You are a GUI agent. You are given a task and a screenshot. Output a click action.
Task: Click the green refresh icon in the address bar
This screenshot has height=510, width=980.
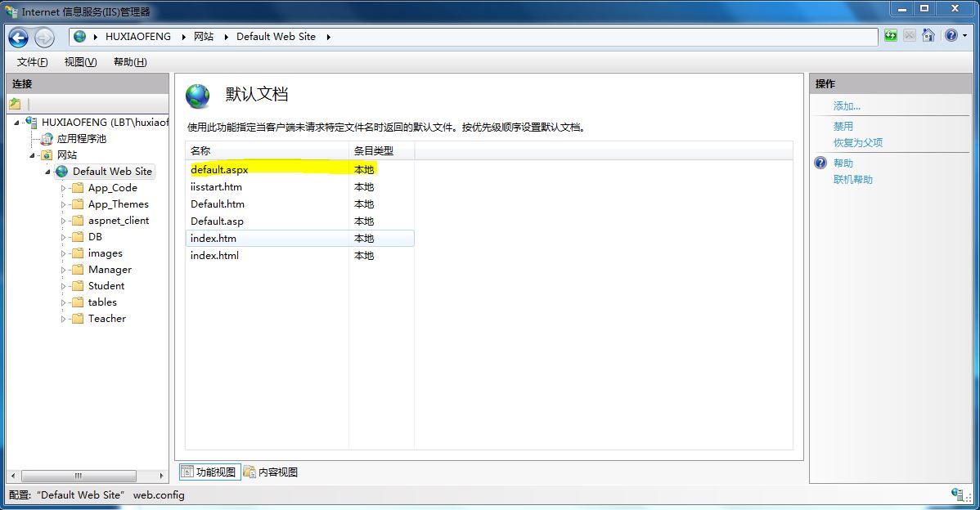(x=890, y=36)
